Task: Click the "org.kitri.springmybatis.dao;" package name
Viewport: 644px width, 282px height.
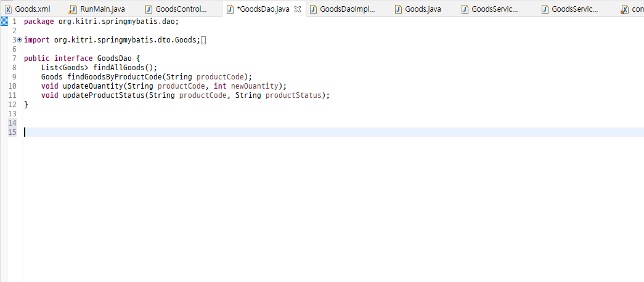Action: tap(118, 22)
